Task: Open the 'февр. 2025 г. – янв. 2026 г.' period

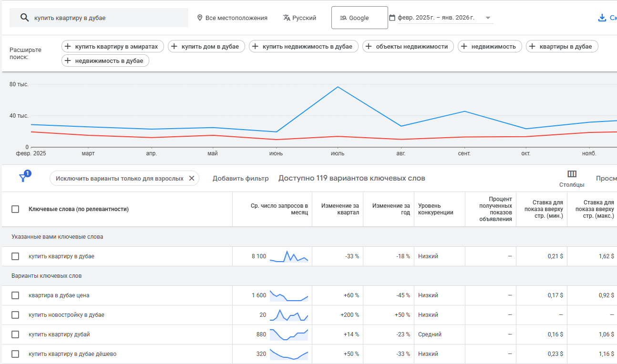Action: coord(436,18)
